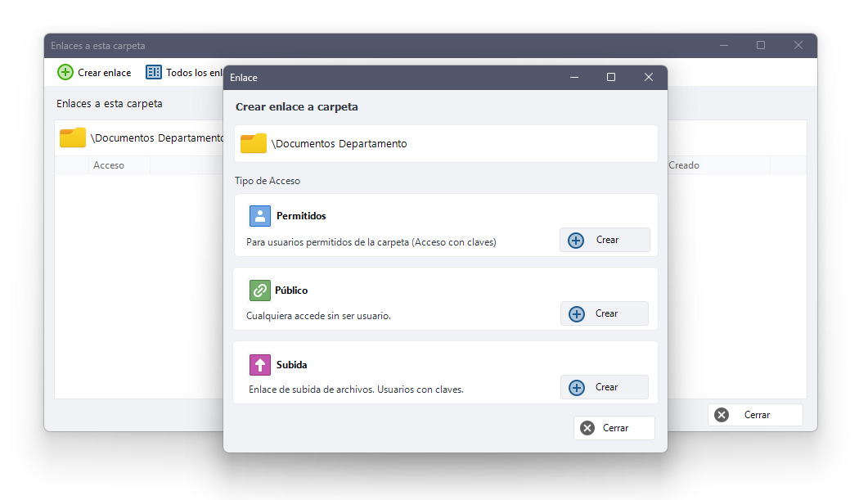The image size is (868, 500).
Task: Click the Todos los enlaces toolbar label
Action: pos(195,73)
